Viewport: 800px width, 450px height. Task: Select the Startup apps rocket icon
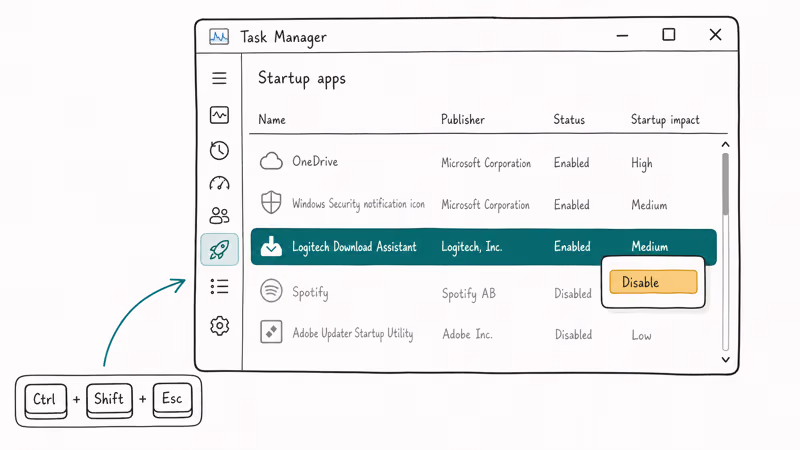(x=219, y=249)
